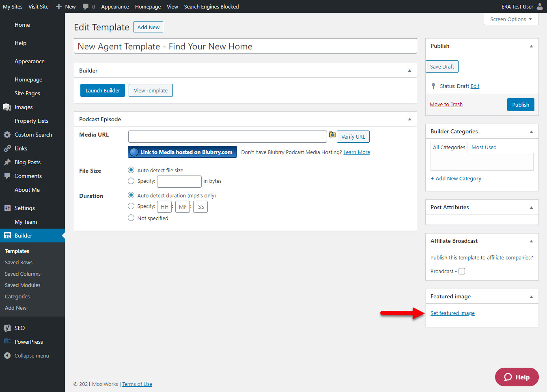Select Not specified duration option
Viewport: 547px width, 392px height.
click(131, 218)
